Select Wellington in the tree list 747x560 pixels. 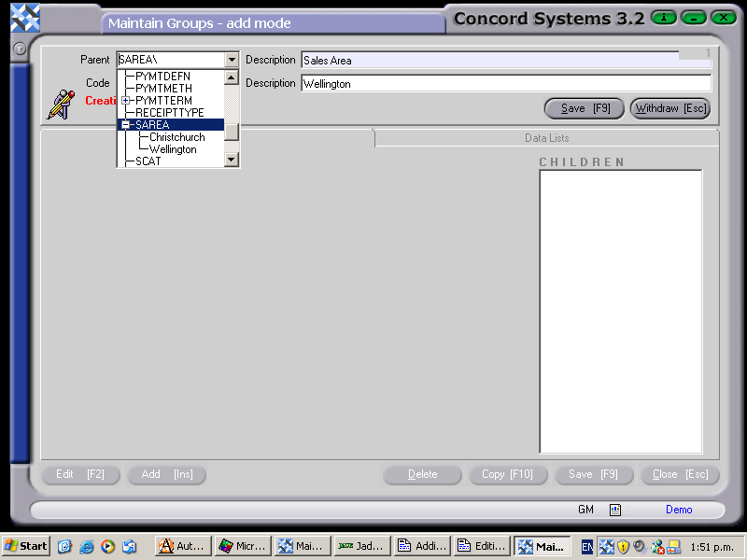[x=173, y=148]
